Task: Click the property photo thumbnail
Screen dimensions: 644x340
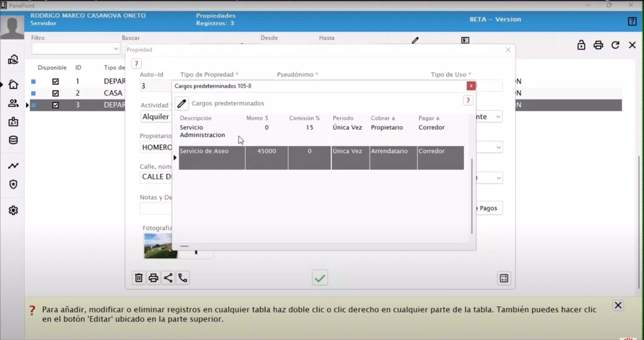Action: [160, 246]
